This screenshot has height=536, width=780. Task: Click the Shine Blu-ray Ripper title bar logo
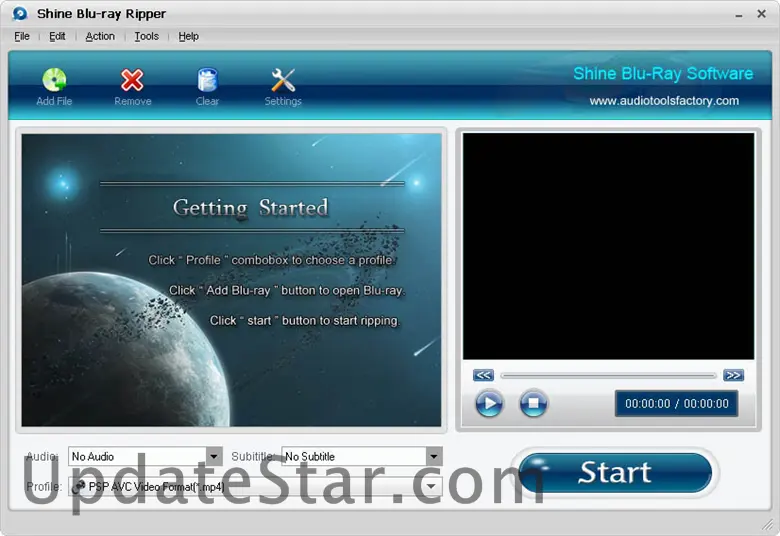(20, 13)
